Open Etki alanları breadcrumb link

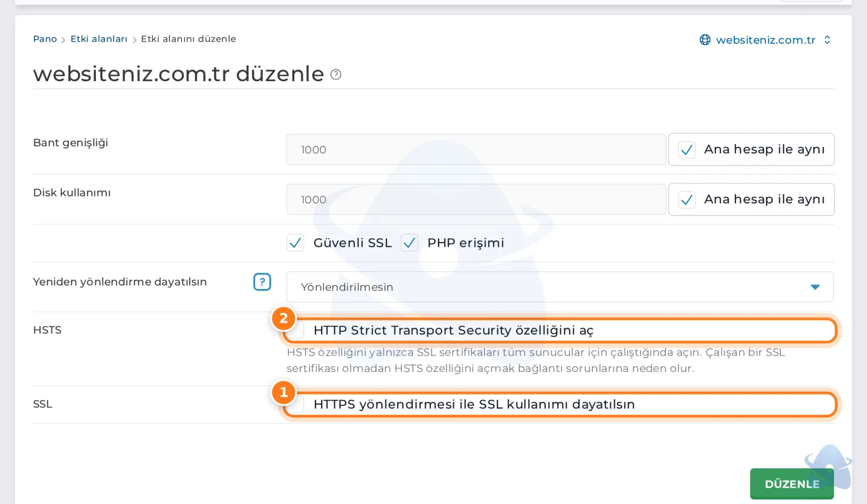99,39
